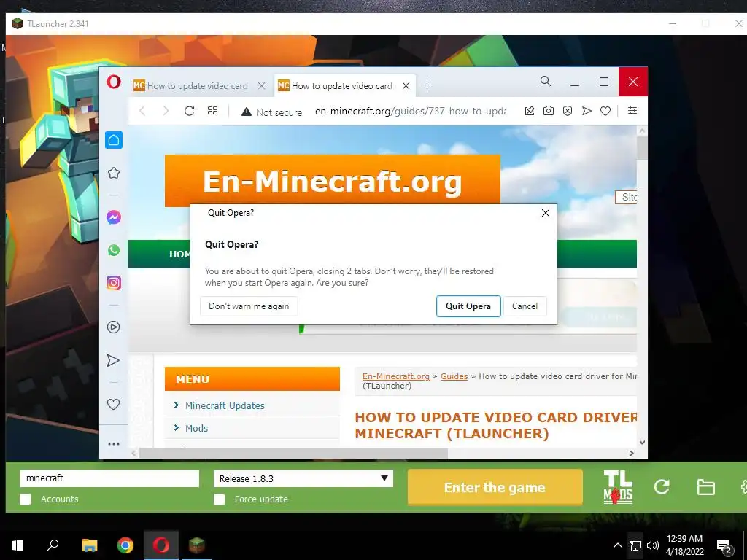Image resolution: width=747 pixels, height=560 pixels.
Task: Open the ad blocker shield icon
Action: point(568,111)
